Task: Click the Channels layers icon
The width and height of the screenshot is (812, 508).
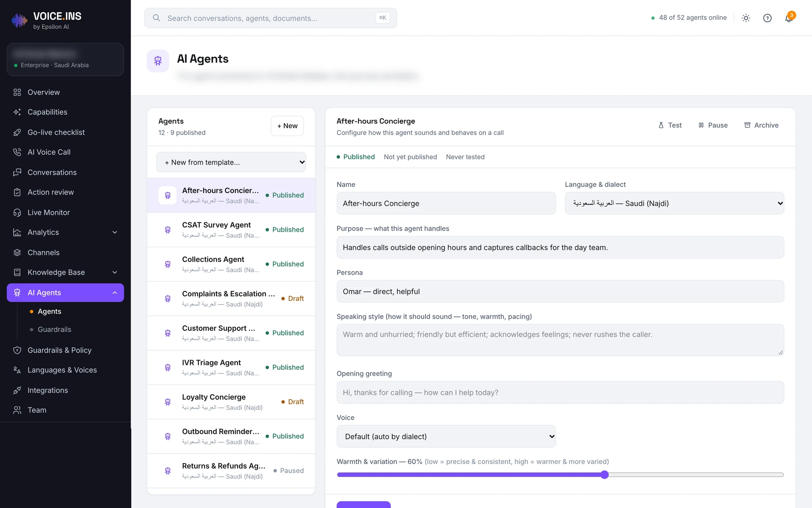Action: pyautogui.click(x=17, y=252)
